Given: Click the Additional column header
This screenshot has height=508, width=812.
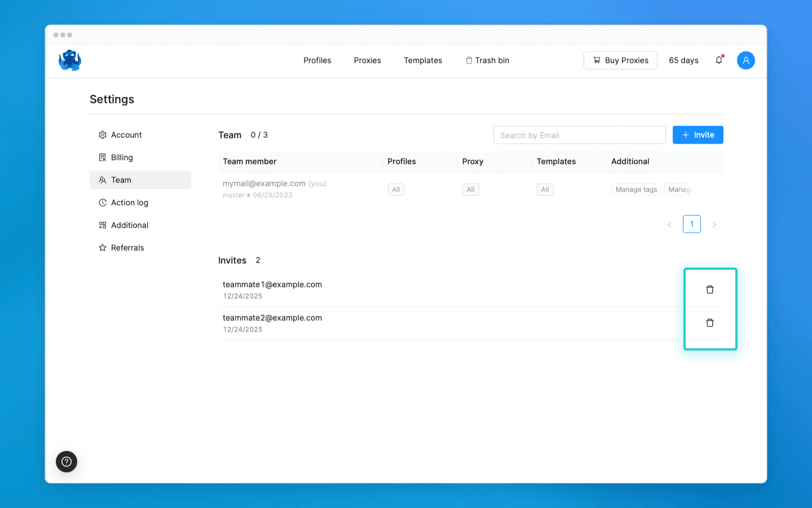Looking at the screenshot, I should pos(630,161).
